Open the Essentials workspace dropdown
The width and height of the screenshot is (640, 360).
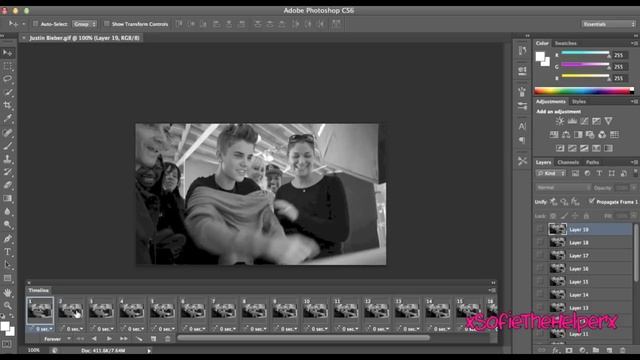click(608, 24)
